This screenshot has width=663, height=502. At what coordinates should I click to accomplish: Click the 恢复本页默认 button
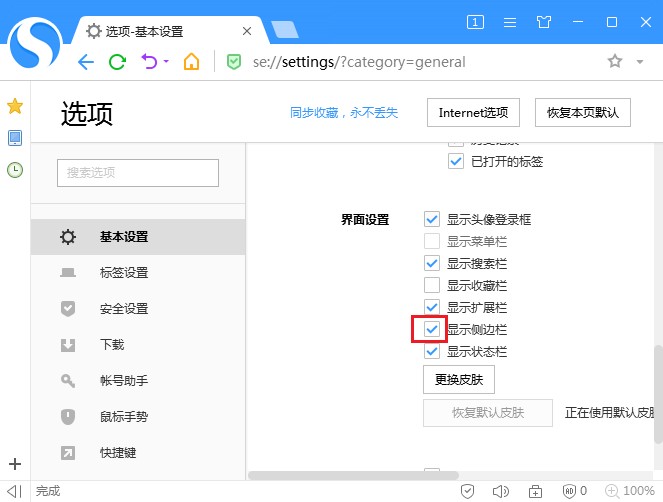[583, 112]
